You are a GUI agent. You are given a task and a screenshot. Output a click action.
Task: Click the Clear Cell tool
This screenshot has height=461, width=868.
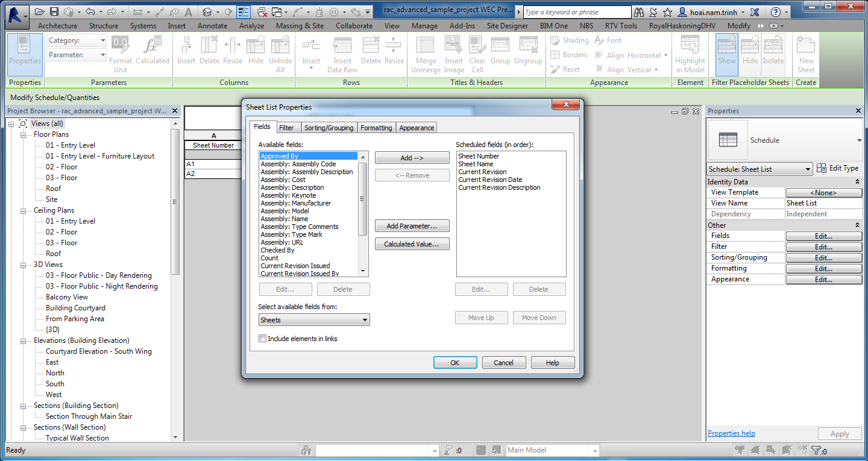(x=477, y=54)
